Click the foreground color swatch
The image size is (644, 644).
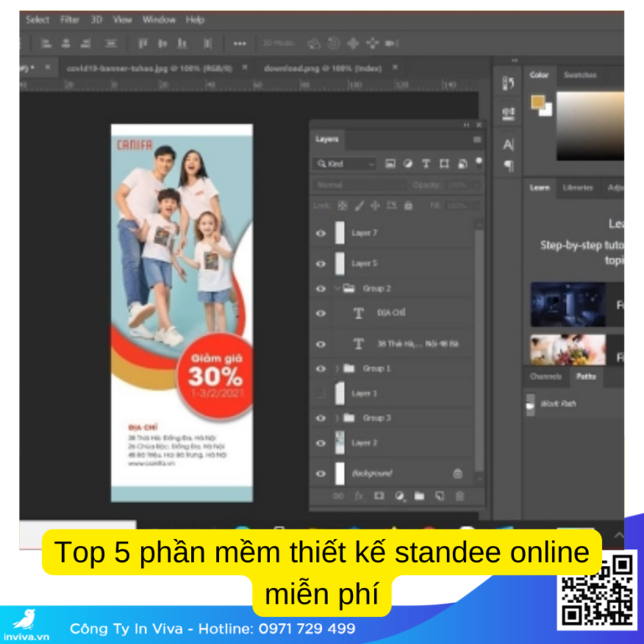click(538, 101)
